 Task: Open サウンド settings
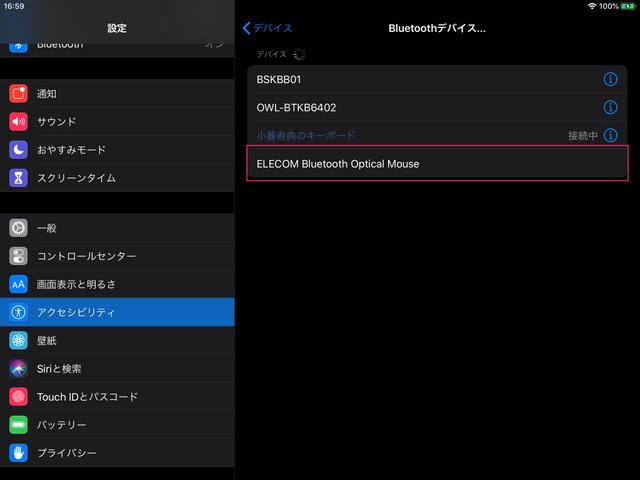point(117,122)
